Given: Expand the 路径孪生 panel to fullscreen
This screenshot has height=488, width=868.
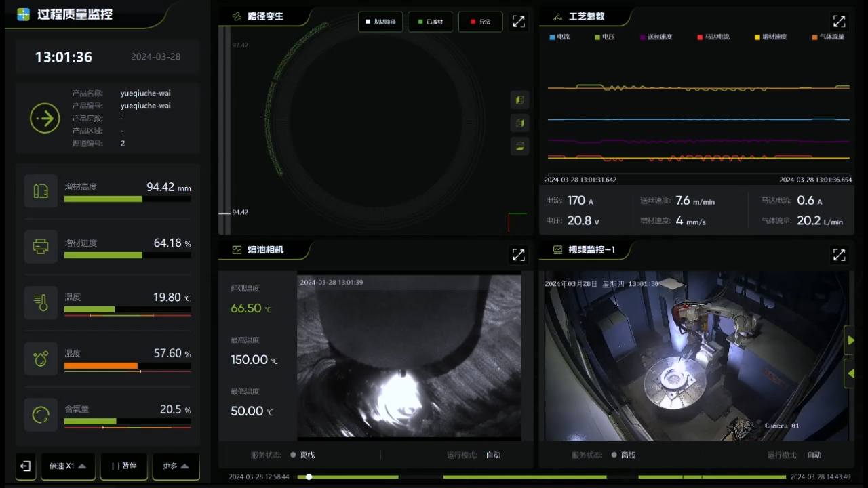Looking at the screenshot, I should click(x=519, y=22).
